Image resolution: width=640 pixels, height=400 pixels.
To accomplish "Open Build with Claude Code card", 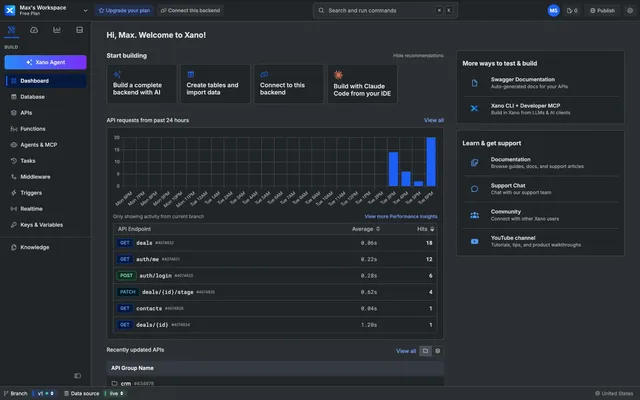I will pos(362,84).
